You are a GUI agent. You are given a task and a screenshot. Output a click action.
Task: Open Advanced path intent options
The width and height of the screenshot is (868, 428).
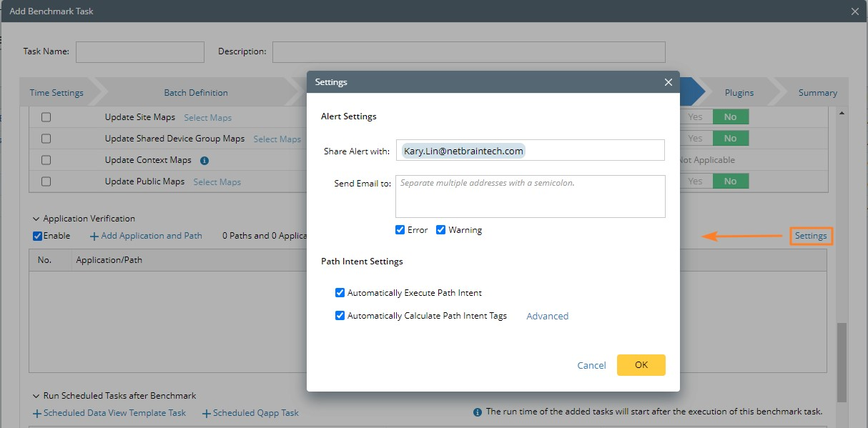(x=547, y=316)
